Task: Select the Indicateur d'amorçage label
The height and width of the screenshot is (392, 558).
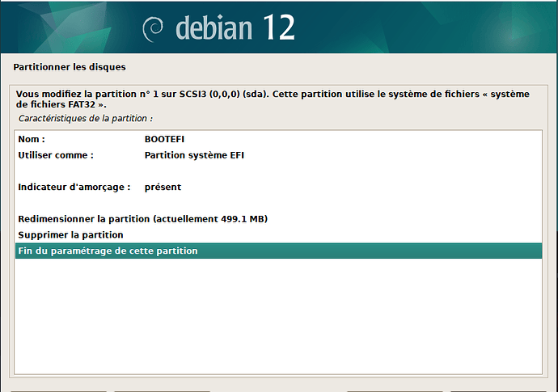Action: 74,187
